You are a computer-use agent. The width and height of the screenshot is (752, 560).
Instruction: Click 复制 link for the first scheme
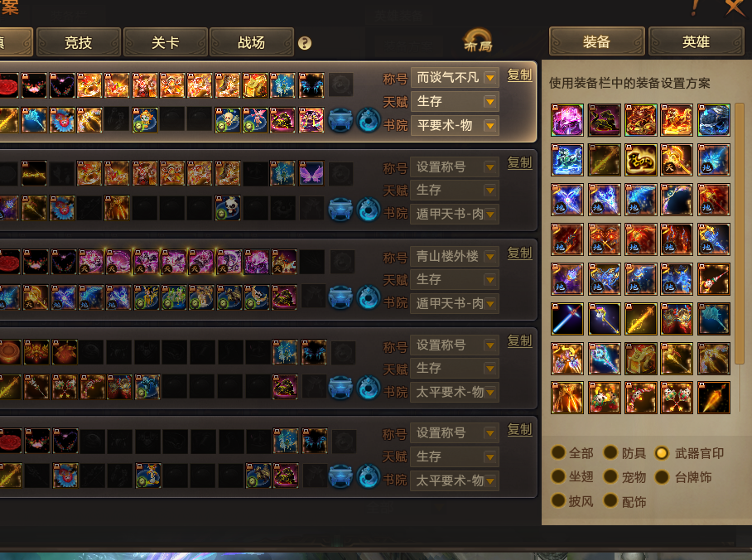pos(520,75)
